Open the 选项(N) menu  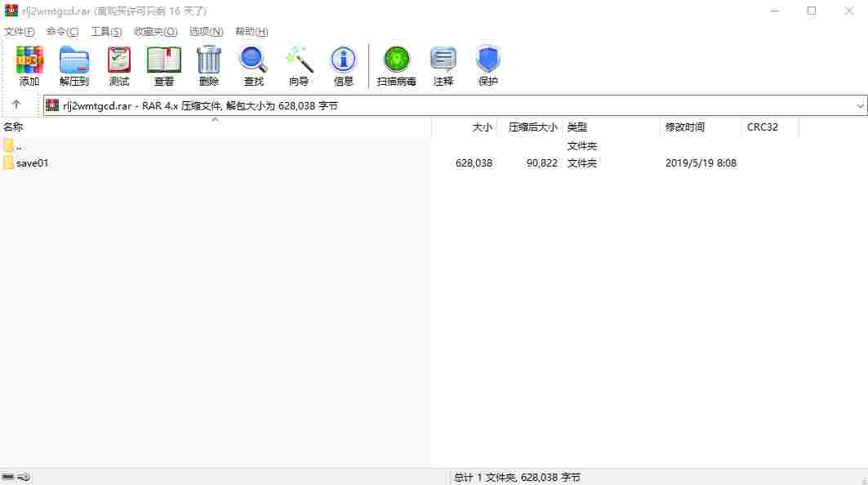[206, 32]
